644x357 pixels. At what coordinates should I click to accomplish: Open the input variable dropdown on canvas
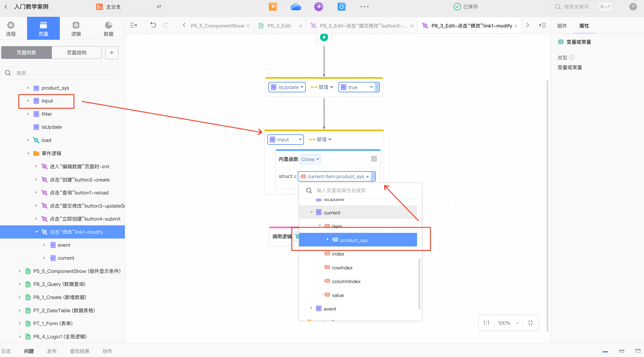point(285,139)
